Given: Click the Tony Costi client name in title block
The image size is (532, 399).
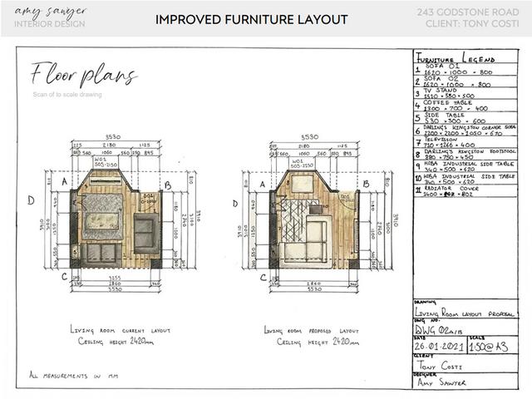Looking at the screenshot, I should pos(441,364).
